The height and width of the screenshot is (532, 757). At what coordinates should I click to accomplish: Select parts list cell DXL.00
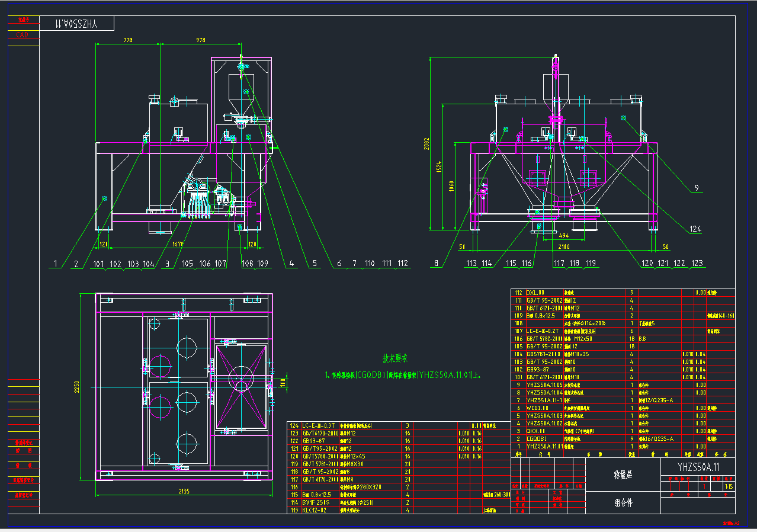[x=535, y=293]
